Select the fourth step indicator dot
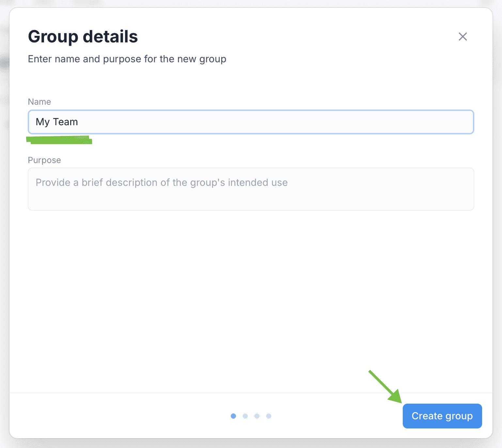 pos(269,416)
